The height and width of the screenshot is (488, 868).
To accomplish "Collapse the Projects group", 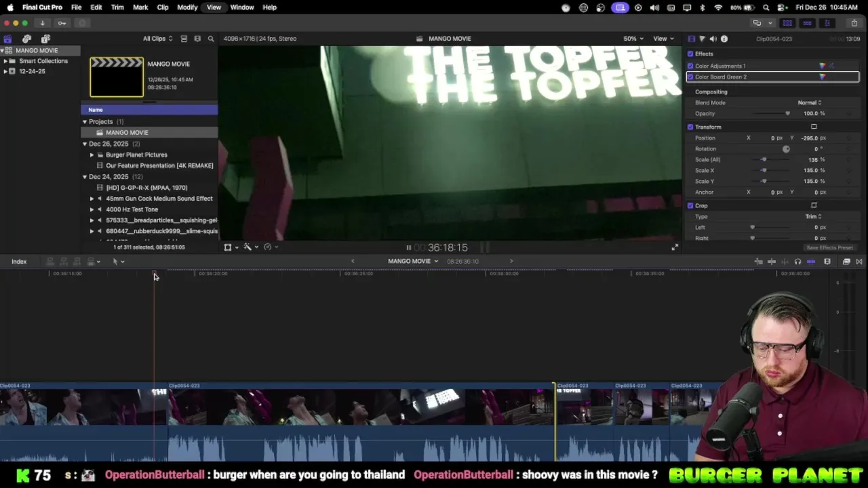I will click(x=85, y=122).
